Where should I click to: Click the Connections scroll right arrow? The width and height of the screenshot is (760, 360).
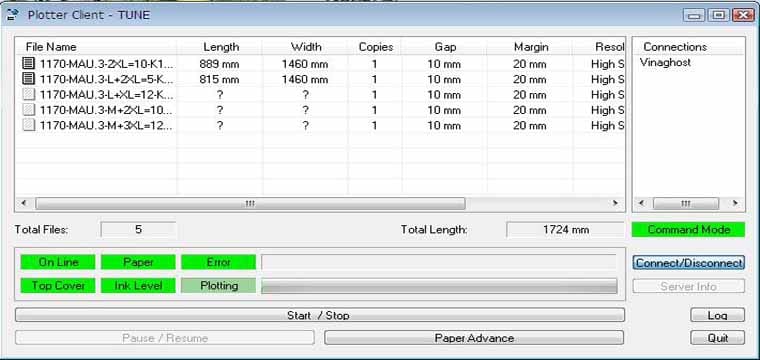point(735,203)
